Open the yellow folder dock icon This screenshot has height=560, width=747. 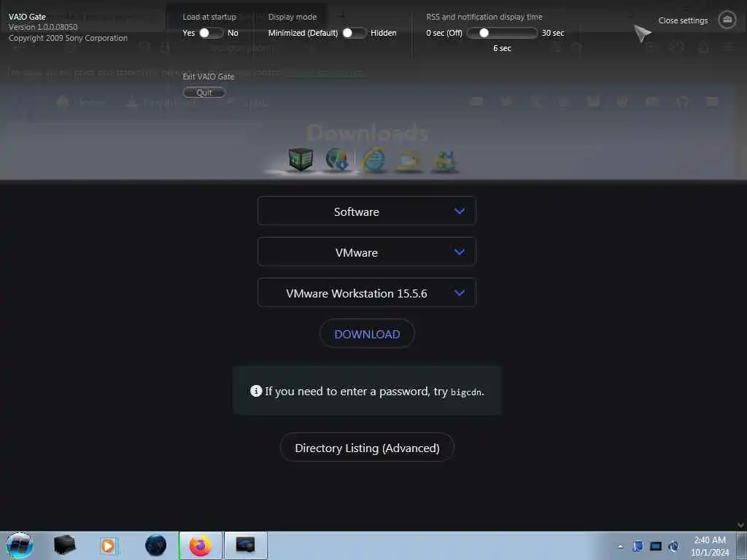point(409,160)
